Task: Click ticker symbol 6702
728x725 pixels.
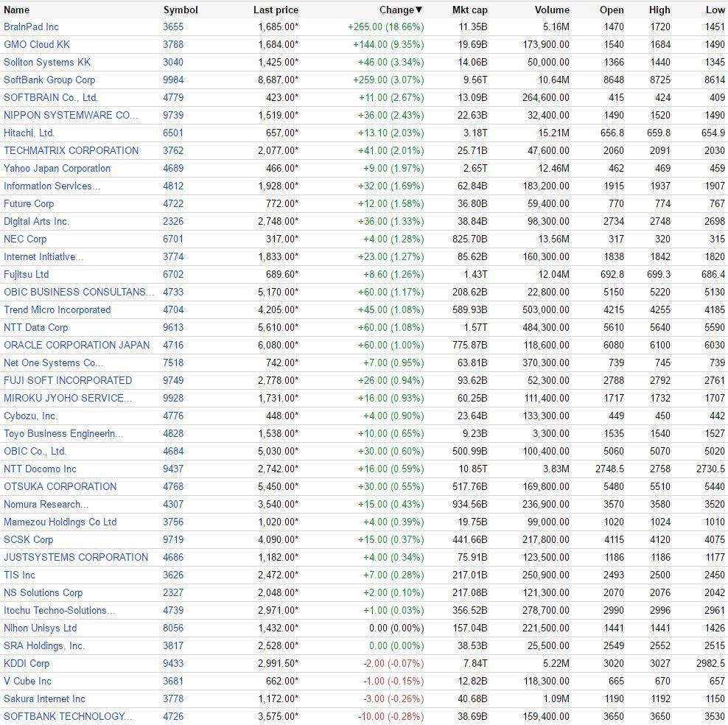Action: coord(173,274)
